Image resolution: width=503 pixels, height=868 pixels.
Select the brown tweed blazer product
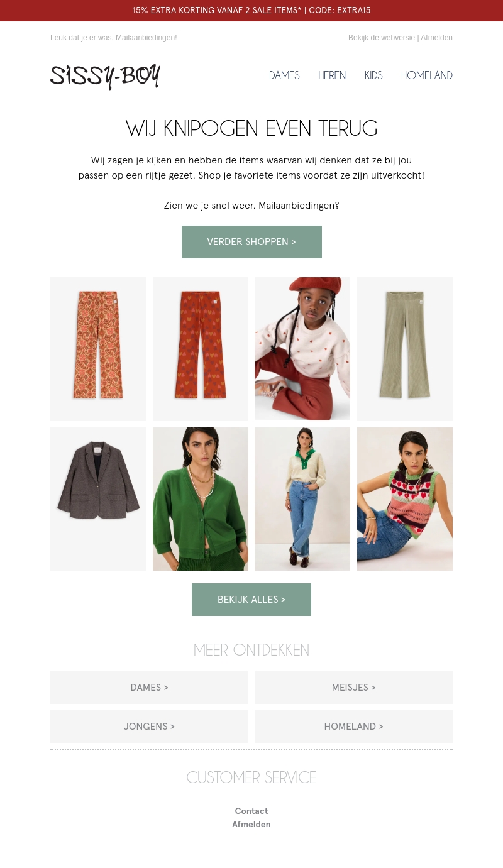coord(98,499)
